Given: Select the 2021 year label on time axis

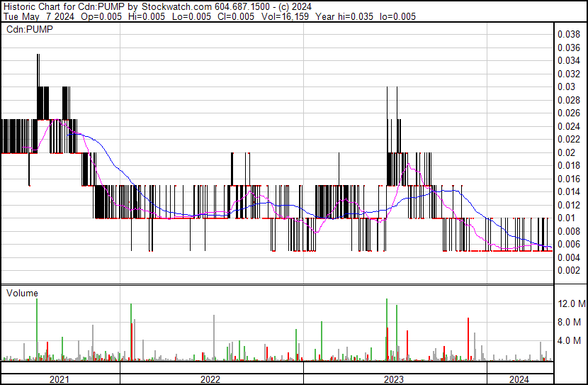Looking at the screenshot, I should [x=60, y=379].
